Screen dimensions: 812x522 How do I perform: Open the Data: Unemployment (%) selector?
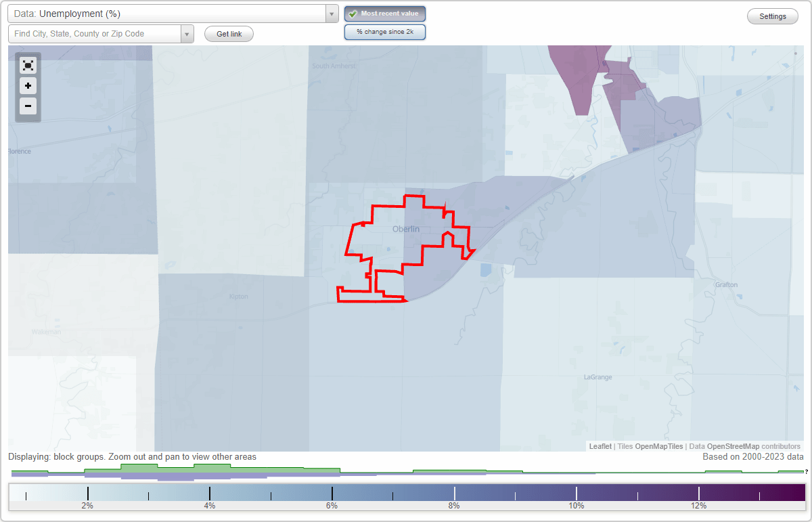[x=173, y=14]
